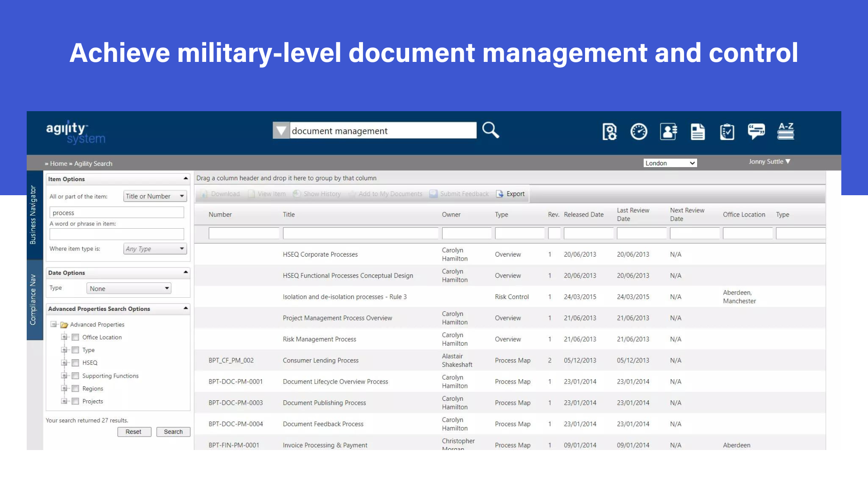Open the processes settings icon in top bar

coord(609,131)
